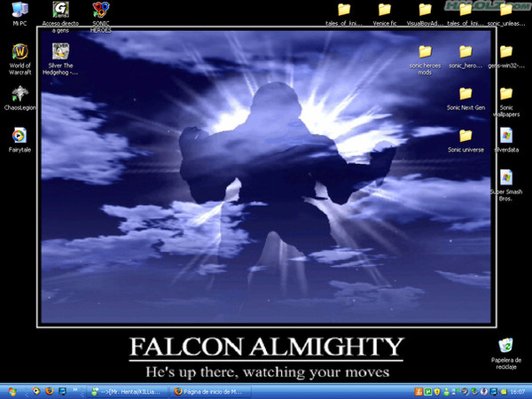
Task: Click the Show Desktop quick launch icon
Action: click(62, 391)
